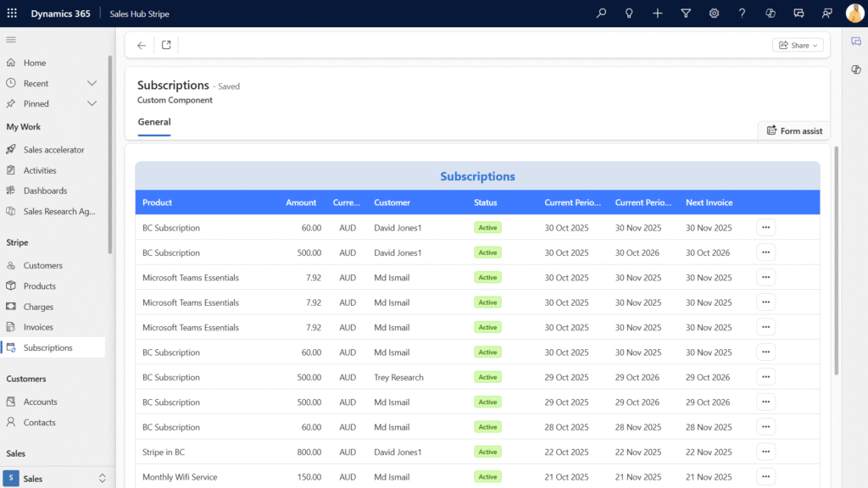Open the settings gear icon
Viewport: 868px width, 488px height.
point(715,14)
